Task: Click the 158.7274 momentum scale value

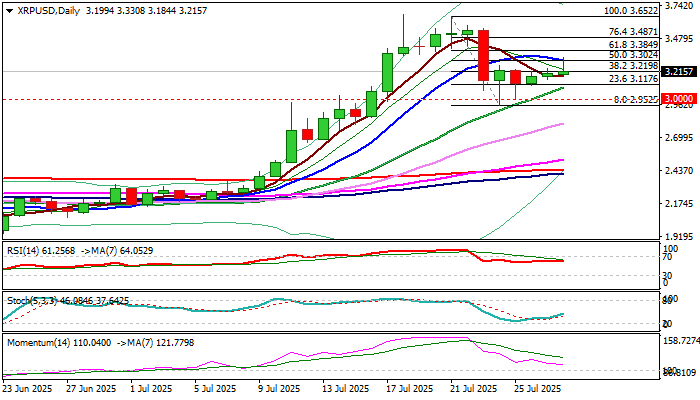Action: coord(682,341)
